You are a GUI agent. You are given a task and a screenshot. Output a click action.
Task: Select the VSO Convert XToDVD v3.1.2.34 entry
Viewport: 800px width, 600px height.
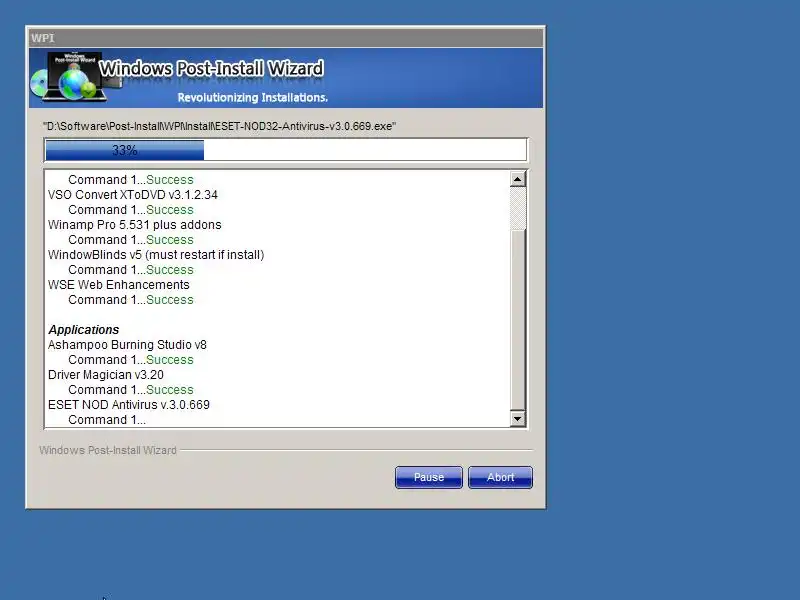click(x=133, y=195)
